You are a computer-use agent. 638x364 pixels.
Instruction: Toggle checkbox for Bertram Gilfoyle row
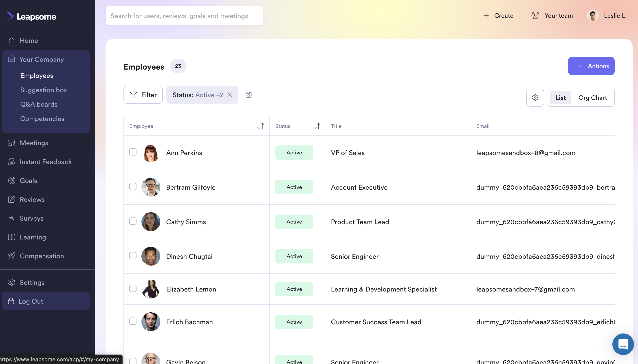[133, 187]
